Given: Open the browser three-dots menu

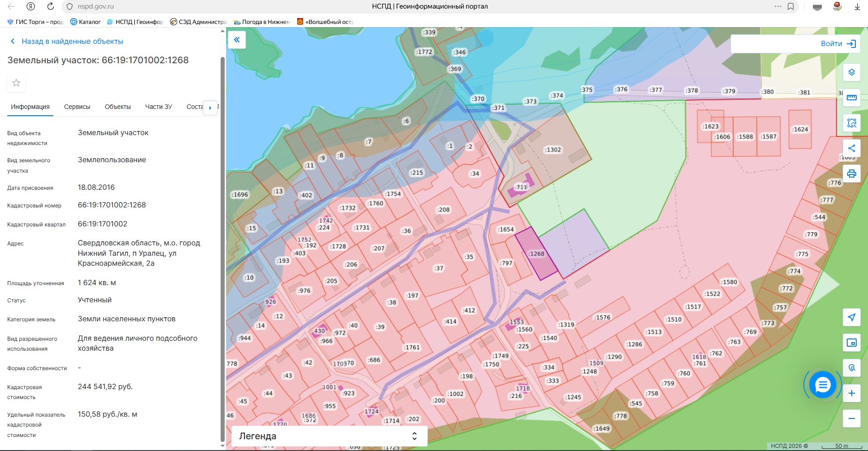Looking at the screenshot, I should tap(778, 6).
